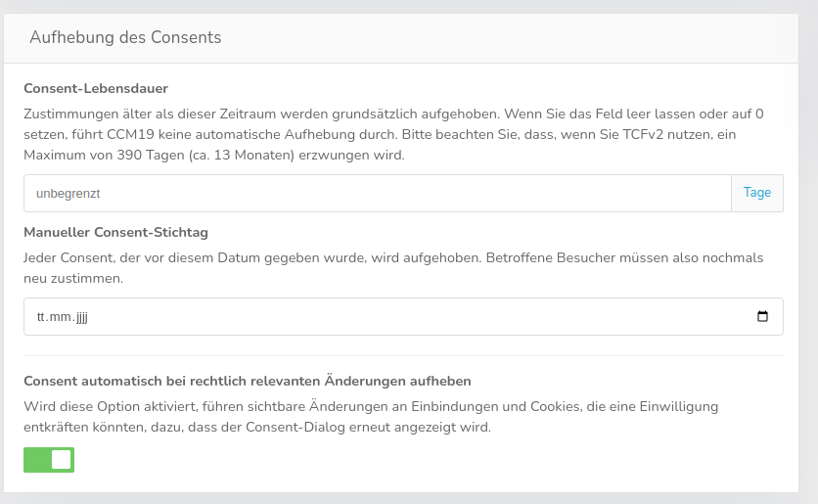Click the 'Tage' unit addon
The height and width of the screenshot is (504, 818).
pos(757,194)
